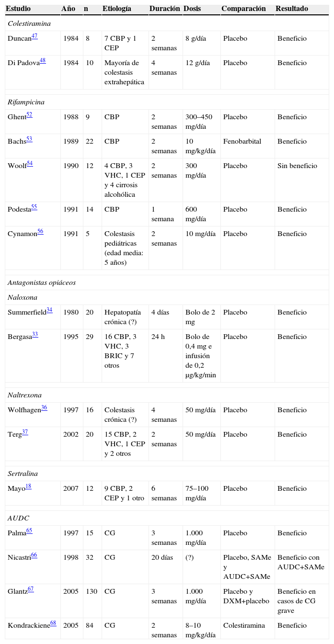Follow citation 52 for the Ghent study
The width and height of the screenshot is (334, 644).
(x=29, y=114)
